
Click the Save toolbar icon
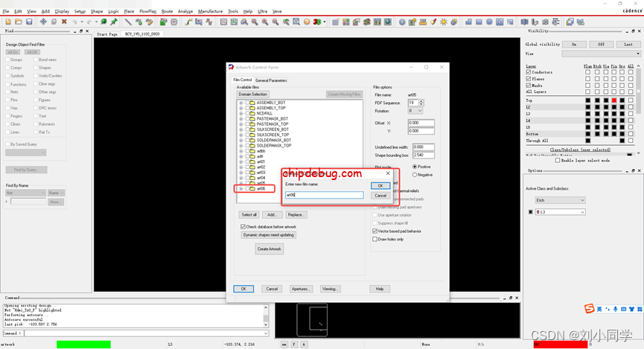click(x=29, y=22)
